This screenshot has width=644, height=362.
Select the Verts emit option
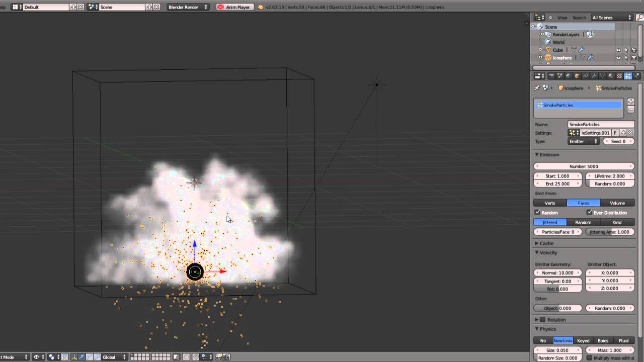pyautogui.click(x=550, y=203)
